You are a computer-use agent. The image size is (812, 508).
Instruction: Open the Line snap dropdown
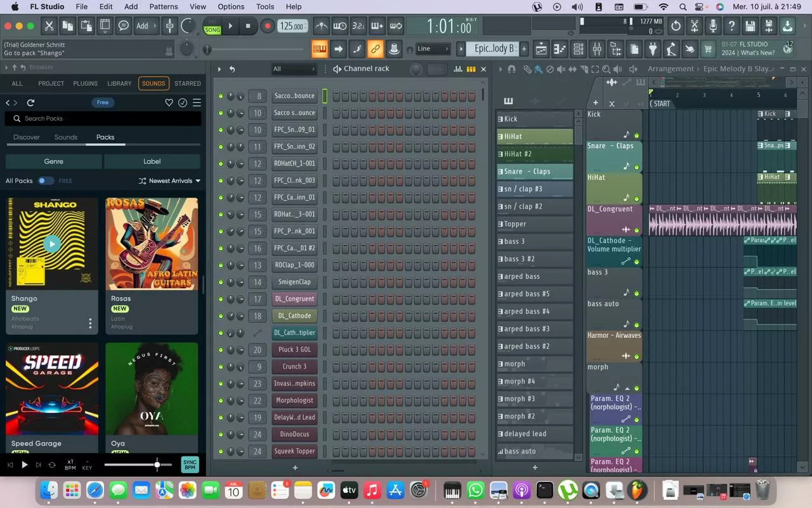click(x=433, y=49)
